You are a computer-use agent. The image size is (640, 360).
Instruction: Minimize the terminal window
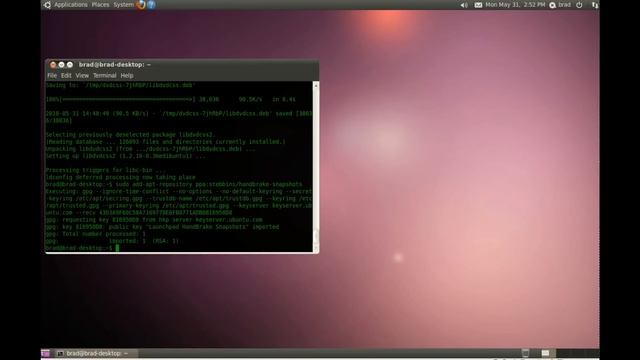click(61, 64)
